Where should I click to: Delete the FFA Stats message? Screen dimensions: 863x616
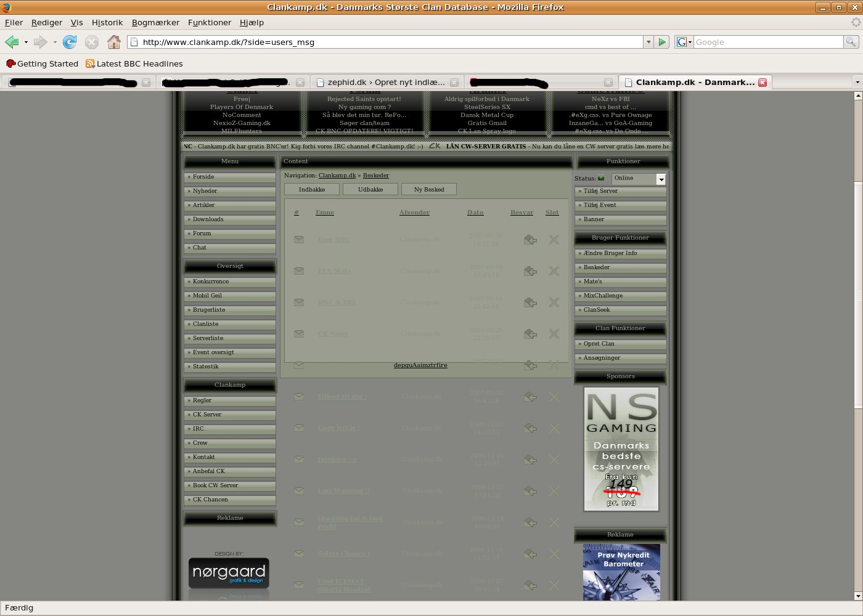pos(554,271)
